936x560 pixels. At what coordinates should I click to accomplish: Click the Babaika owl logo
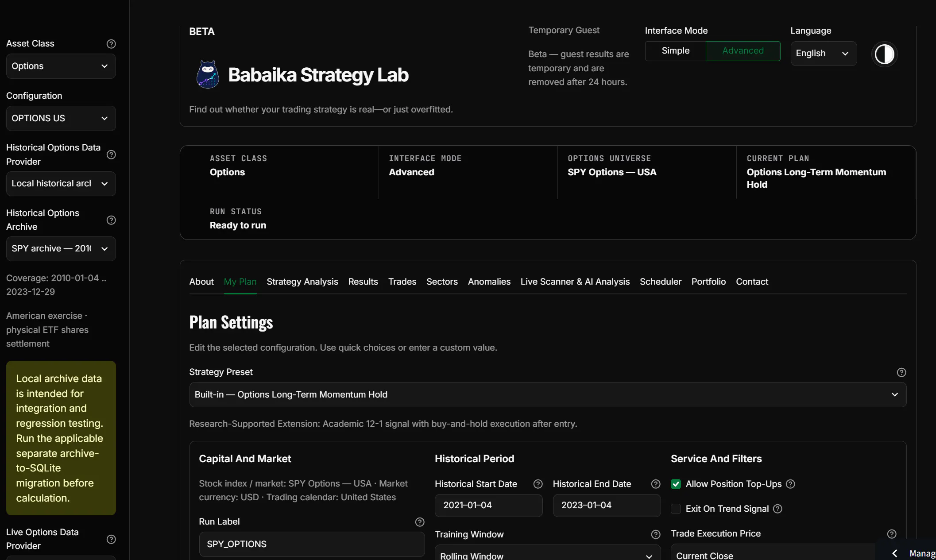pos(208,74)
